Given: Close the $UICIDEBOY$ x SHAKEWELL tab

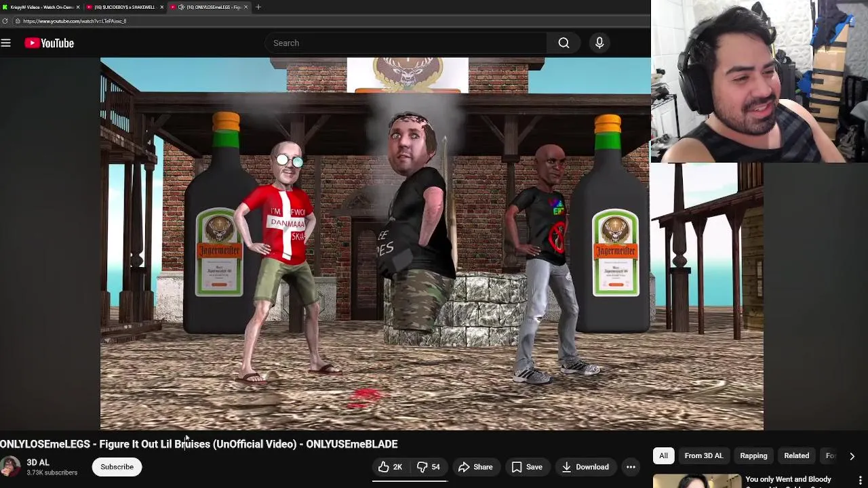Looking at the screenshot, I should tap(161, 7).
